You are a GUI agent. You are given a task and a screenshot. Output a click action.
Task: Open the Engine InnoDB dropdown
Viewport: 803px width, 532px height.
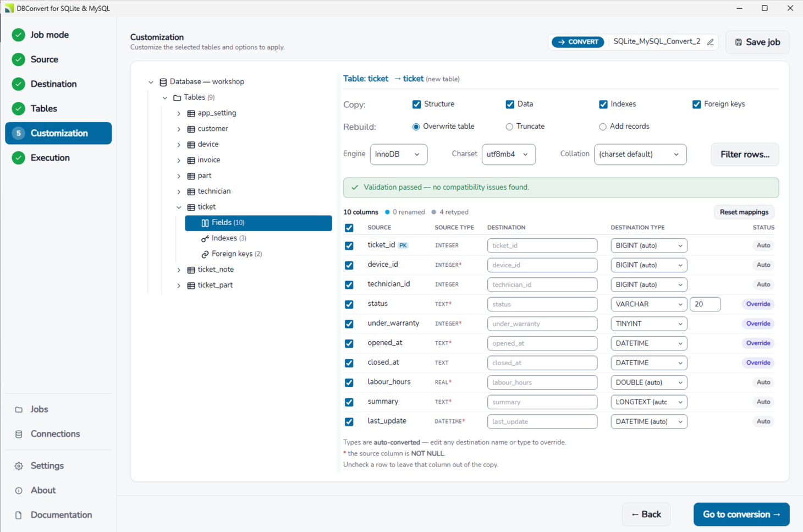398,155
